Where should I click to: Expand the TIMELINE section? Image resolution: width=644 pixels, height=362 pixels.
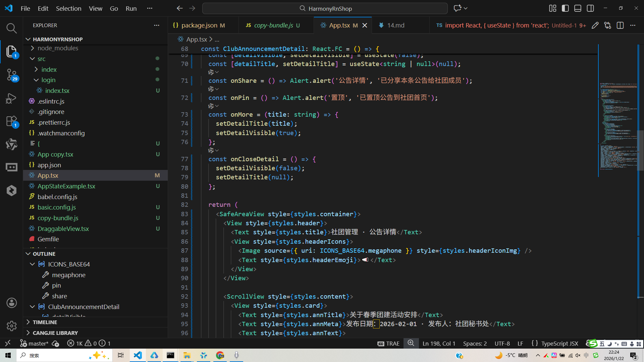click(45, 322)
